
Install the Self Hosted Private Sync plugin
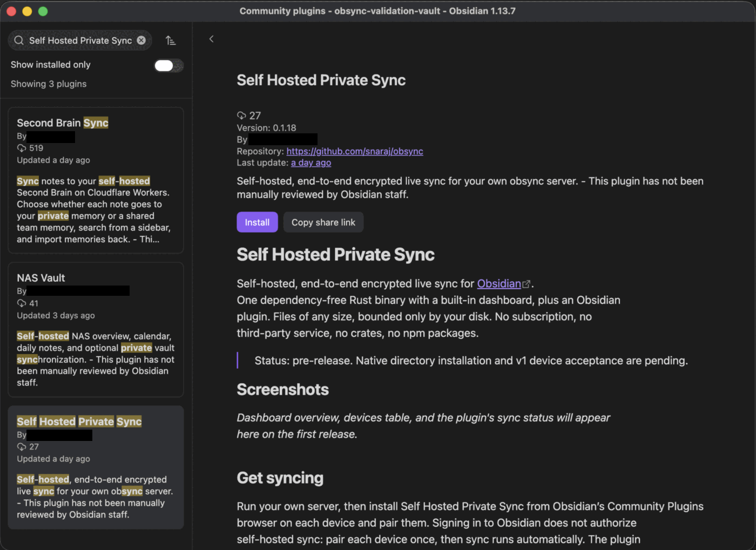(257, 222)
